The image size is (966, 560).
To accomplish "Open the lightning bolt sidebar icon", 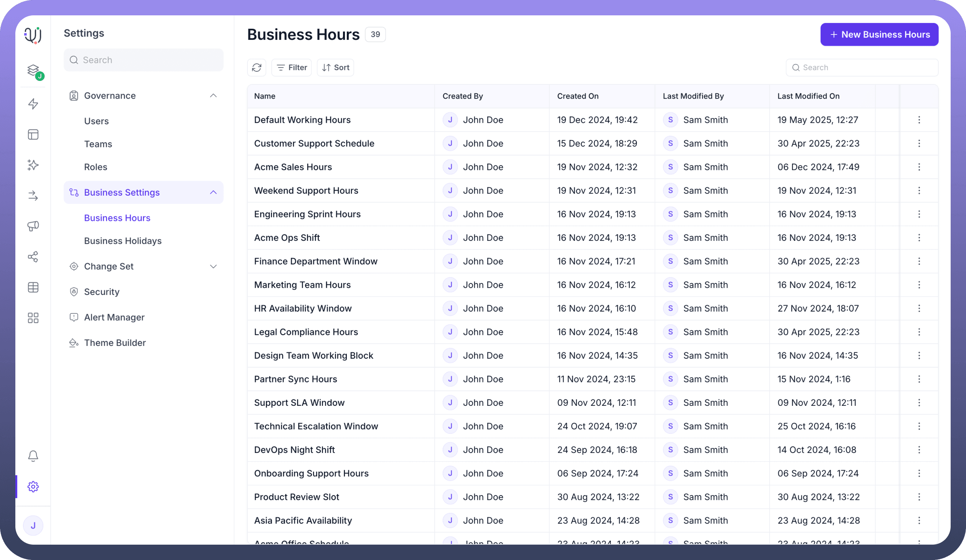I will tap(33, 104).
